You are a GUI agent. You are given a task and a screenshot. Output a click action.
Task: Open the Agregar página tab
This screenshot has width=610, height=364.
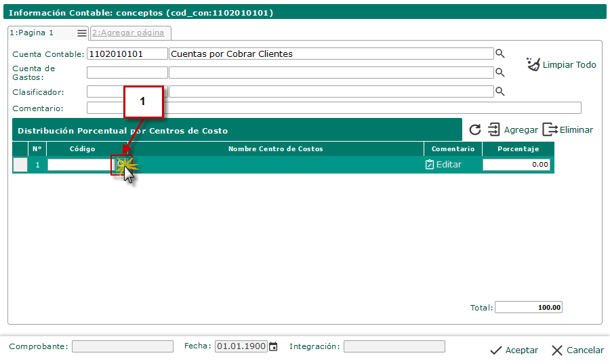click(128, 33)
